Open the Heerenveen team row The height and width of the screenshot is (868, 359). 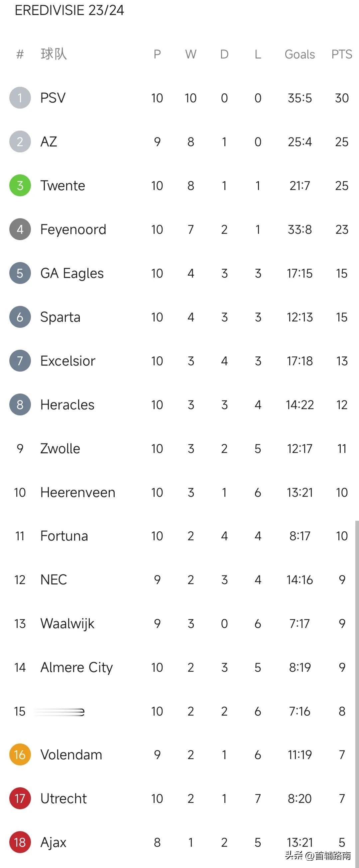[x=179, y=492]
